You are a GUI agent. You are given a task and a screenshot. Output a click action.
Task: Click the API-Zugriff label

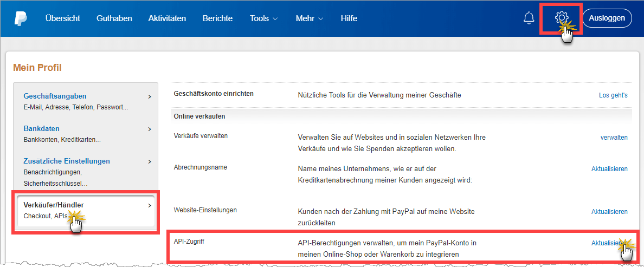click(189, 241)
